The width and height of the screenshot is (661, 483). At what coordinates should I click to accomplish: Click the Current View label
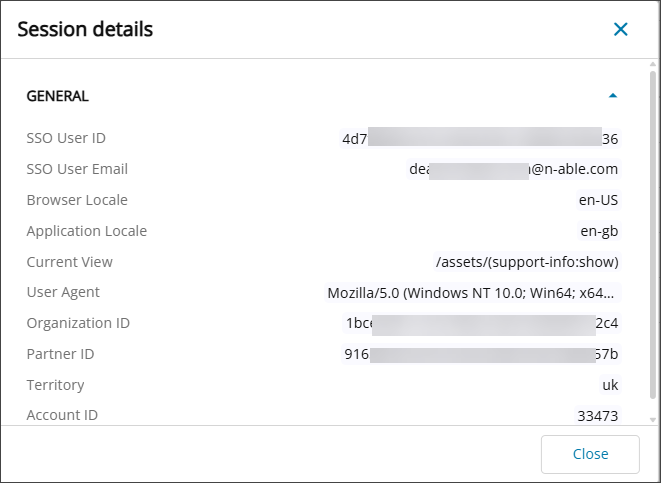pos(69,262)
